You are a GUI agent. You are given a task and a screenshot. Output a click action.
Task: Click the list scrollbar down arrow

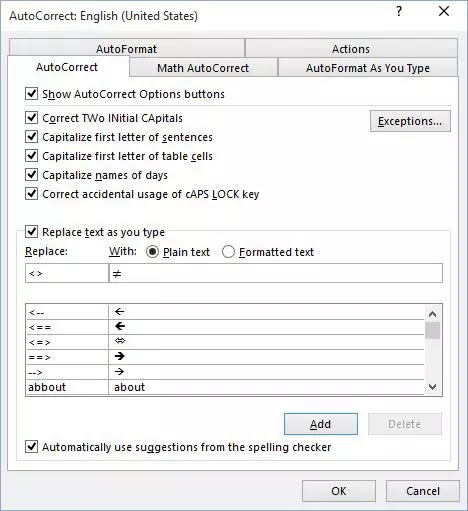432,387
